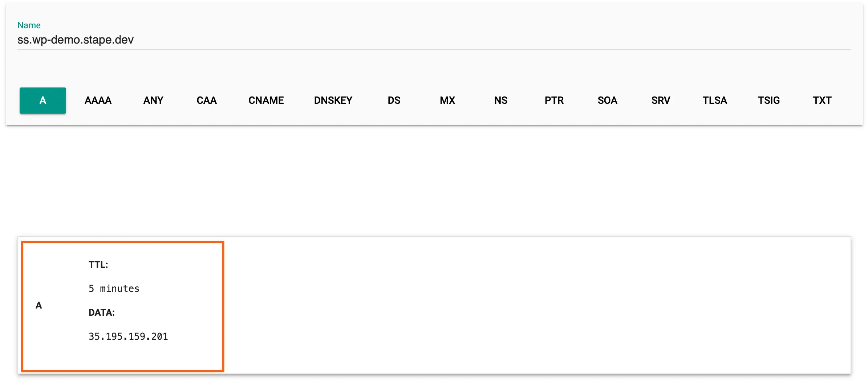Choose the TXT record type
The image size is (868, 384).
pos(822,101)
